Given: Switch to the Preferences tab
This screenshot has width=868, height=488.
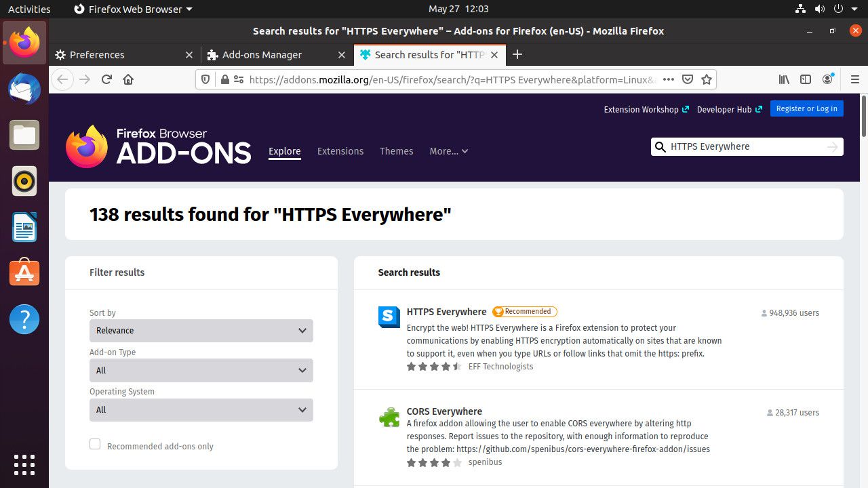Looking at the screenshot, I should click(x=125, y=55).
